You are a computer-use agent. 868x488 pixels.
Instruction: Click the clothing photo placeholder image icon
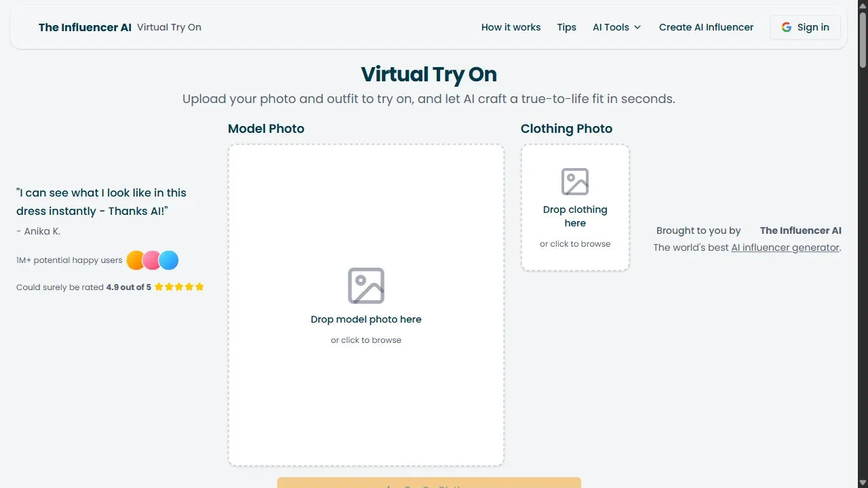575,182
